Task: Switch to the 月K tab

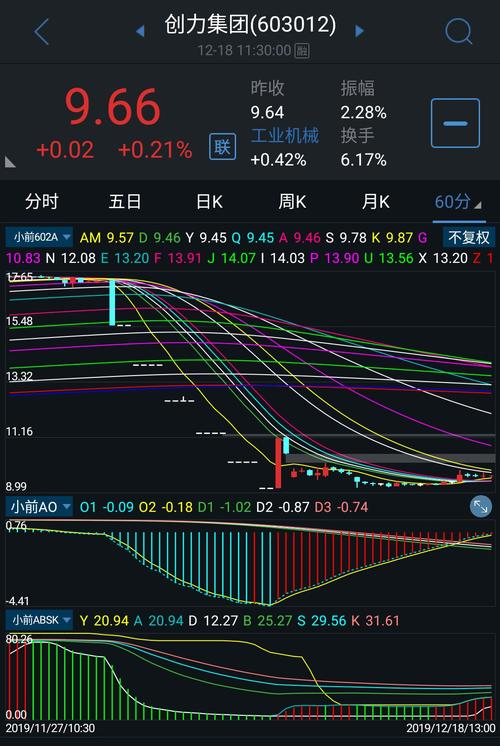Action: click(x=375, y=202)
